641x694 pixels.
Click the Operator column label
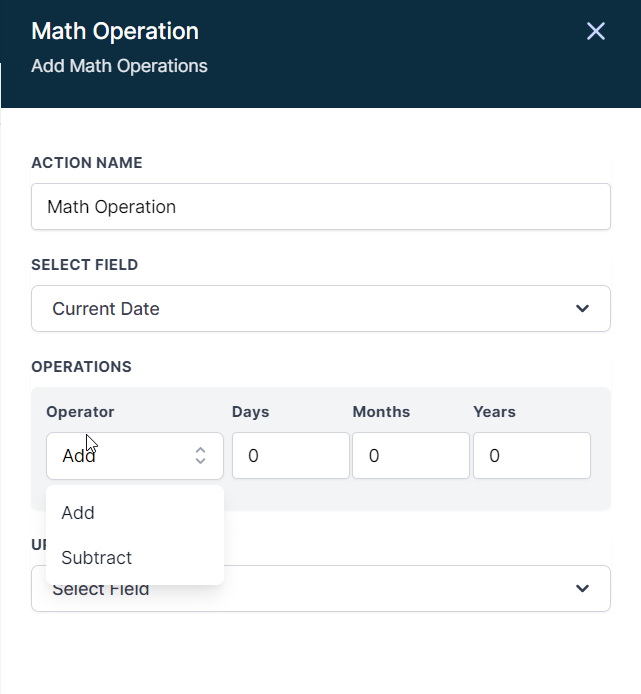80,412
